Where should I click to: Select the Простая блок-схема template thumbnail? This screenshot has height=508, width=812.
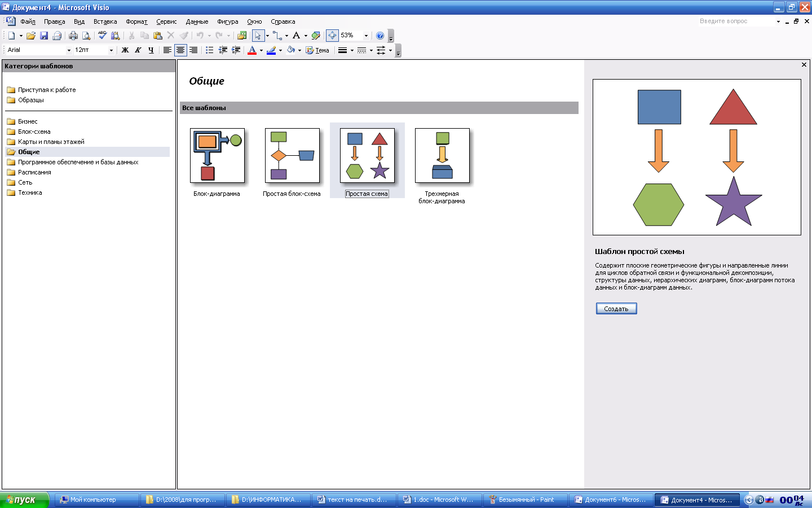tap(292, 156)
